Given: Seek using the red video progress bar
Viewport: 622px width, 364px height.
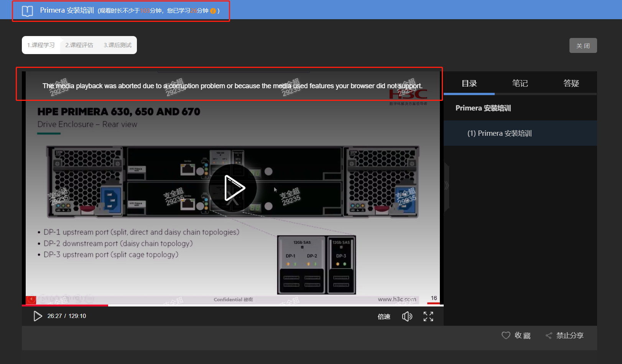Looking at the screenshot, I should tap(233, 305).
